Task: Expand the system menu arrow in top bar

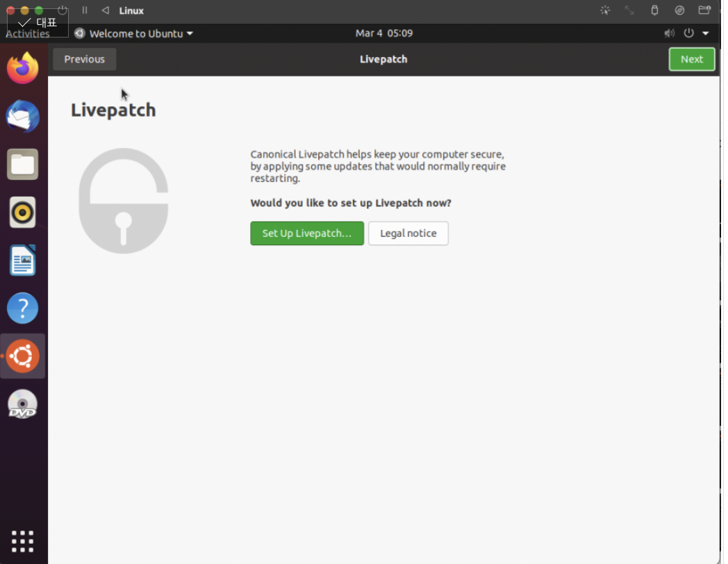Action: tap(705, 33)
